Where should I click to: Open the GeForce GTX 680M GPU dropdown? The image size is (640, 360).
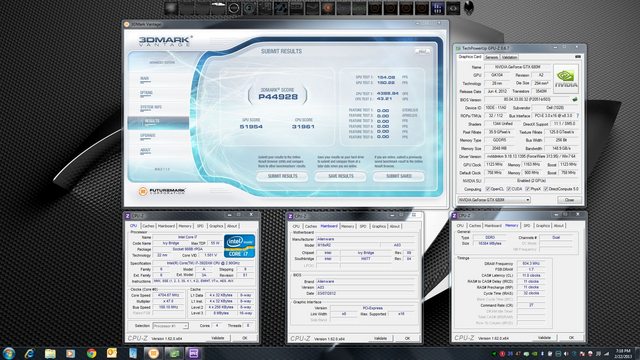click(x=494, y=200)
